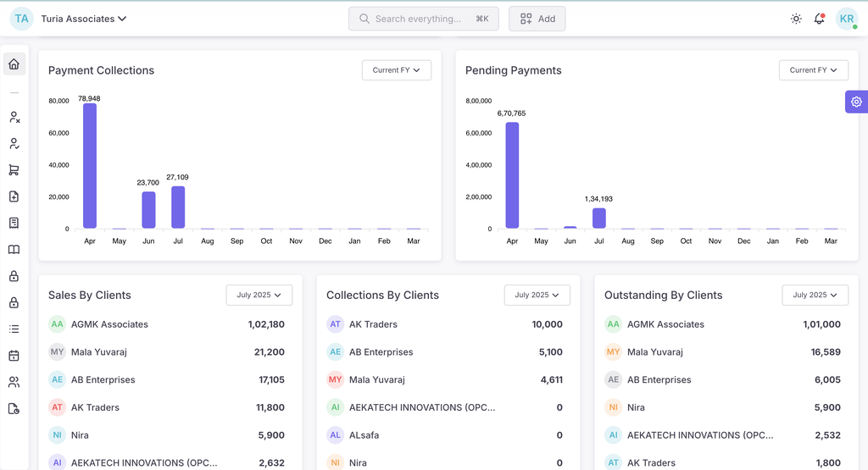Open Pending Payments Current FY dropdown
The width and height of the screenshot is (868, 470).
pyautogui.click(x=813, y=70)
